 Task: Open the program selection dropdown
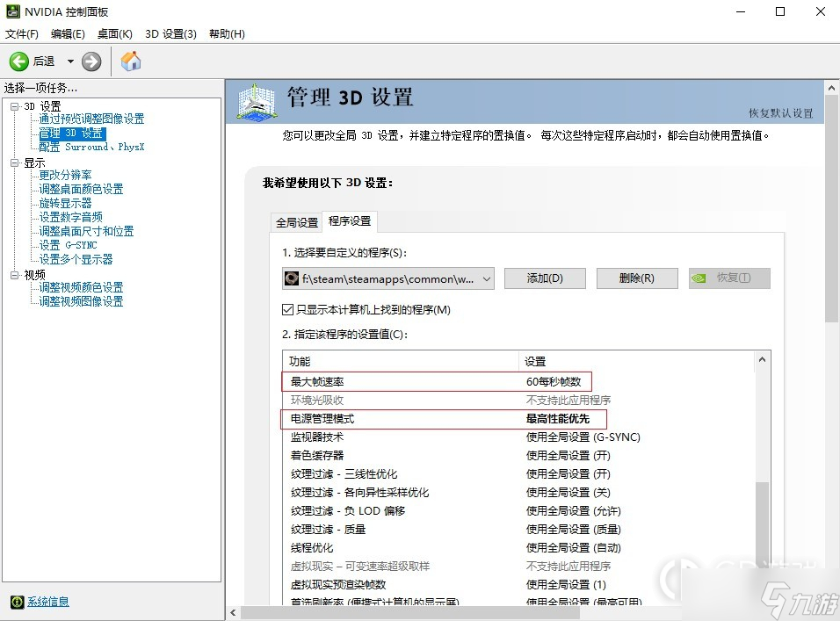(487, 278)
